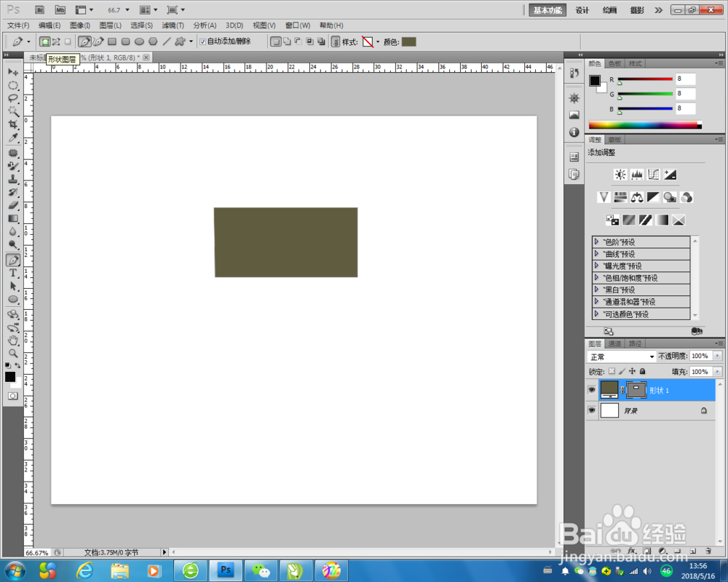Open the blend mode dropdown 正常
Image resolution: width=728 pixels, height=582 pixels.
coord(621,356)
